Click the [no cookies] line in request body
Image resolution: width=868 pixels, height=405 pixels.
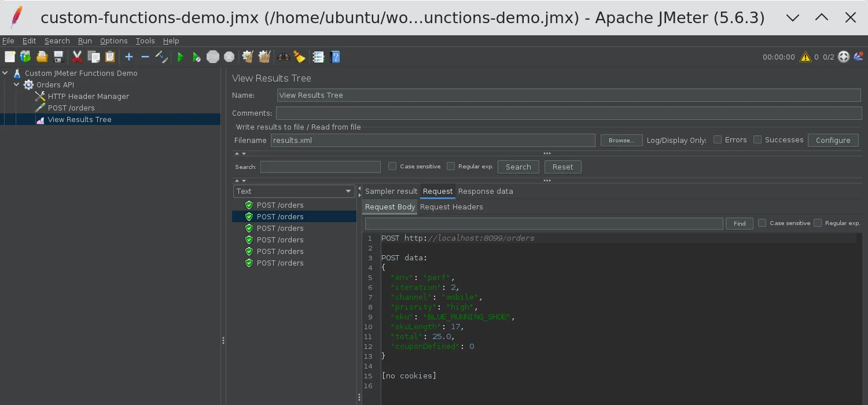pos(409,375)
